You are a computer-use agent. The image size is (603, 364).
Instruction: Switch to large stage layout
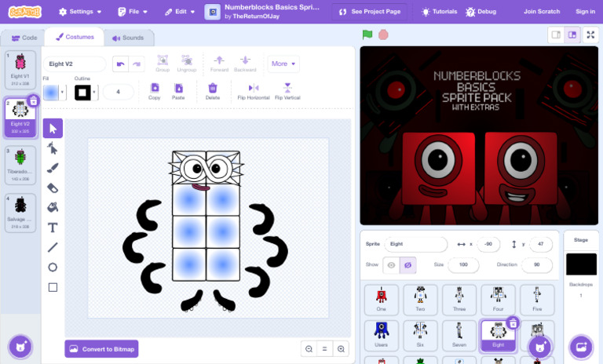click(572, 35)
